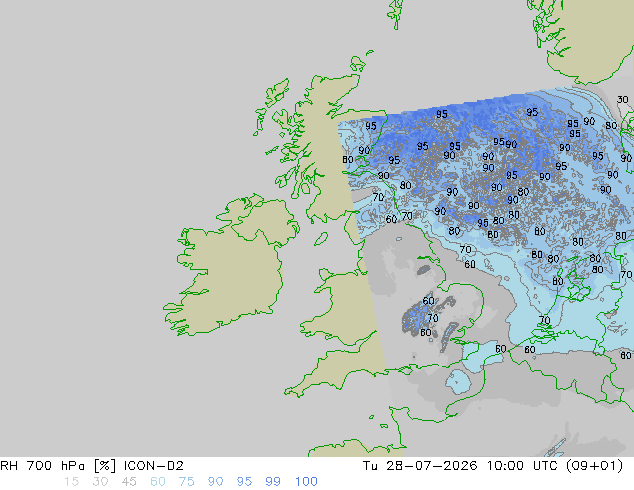Select legend value 45 in the color scale
The width and height of the screenshot is (634, 490).
[129, 482]
